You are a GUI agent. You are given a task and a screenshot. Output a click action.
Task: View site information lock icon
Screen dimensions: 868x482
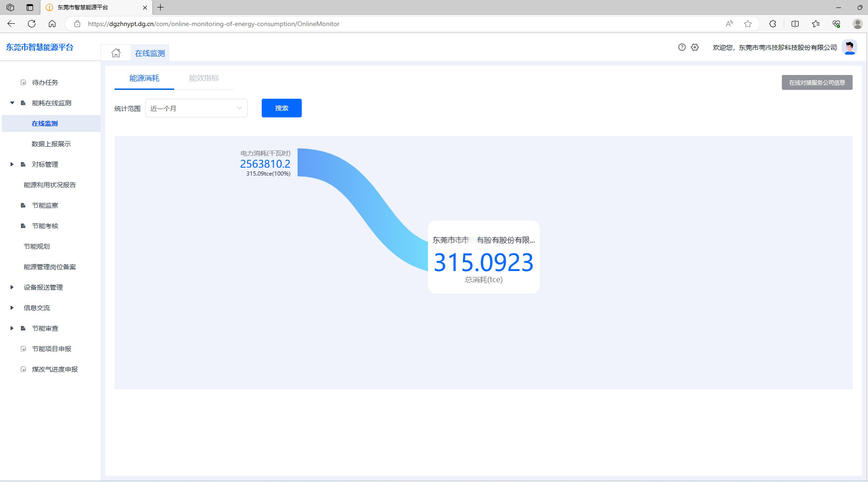point(77,24)
